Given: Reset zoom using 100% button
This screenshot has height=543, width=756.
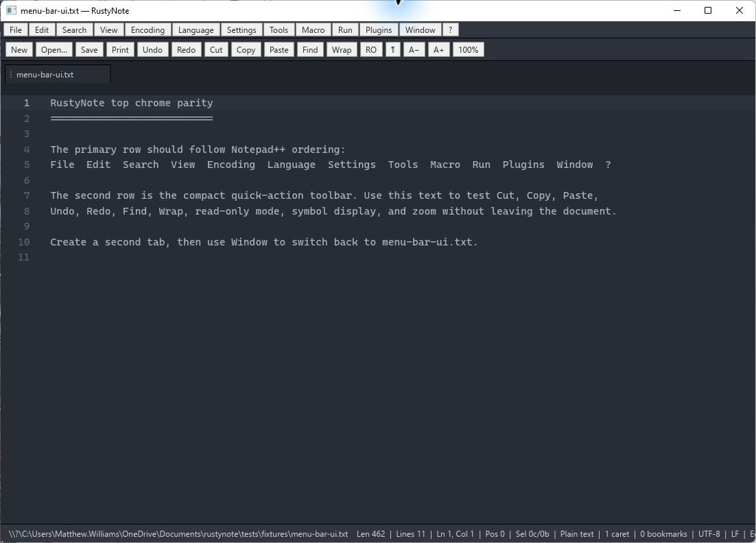Looking at the screenshot, I should 468,49.
